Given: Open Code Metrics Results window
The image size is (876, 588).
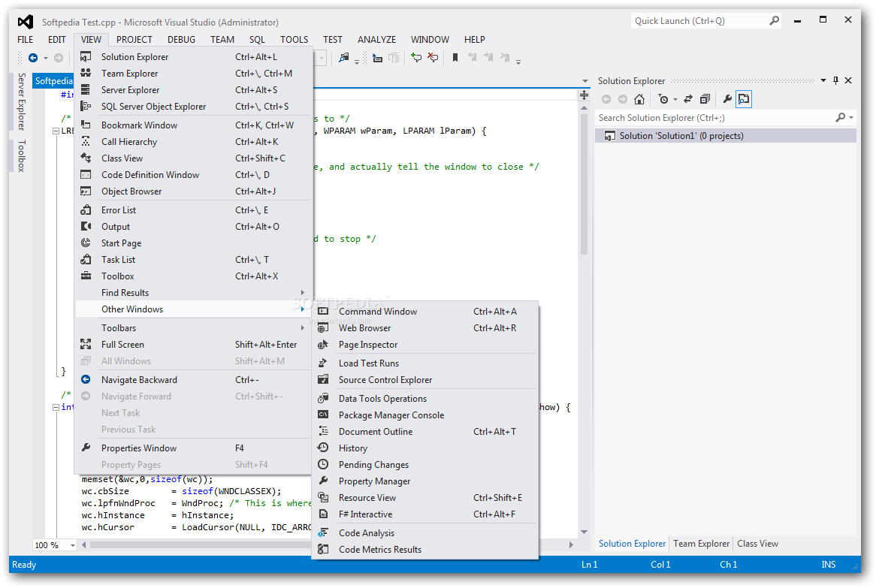Looking at the screenshot, I should click(424, 550).
